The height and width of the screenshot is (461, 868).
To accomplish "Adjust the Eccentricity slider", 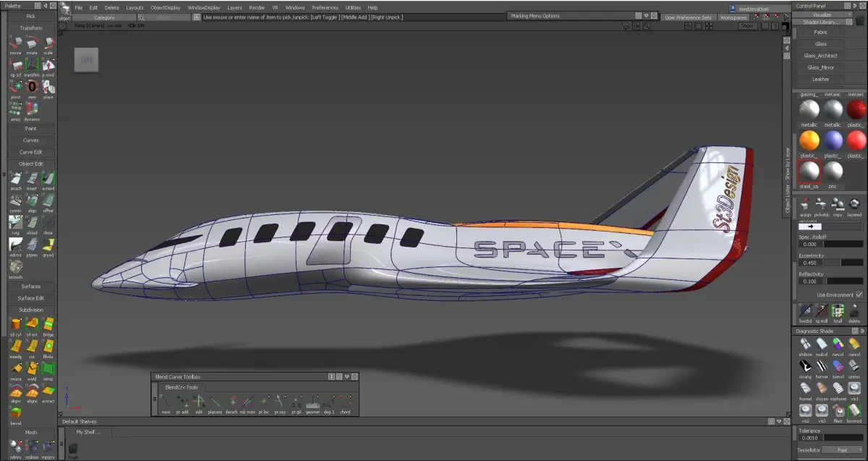I will 843,263.
